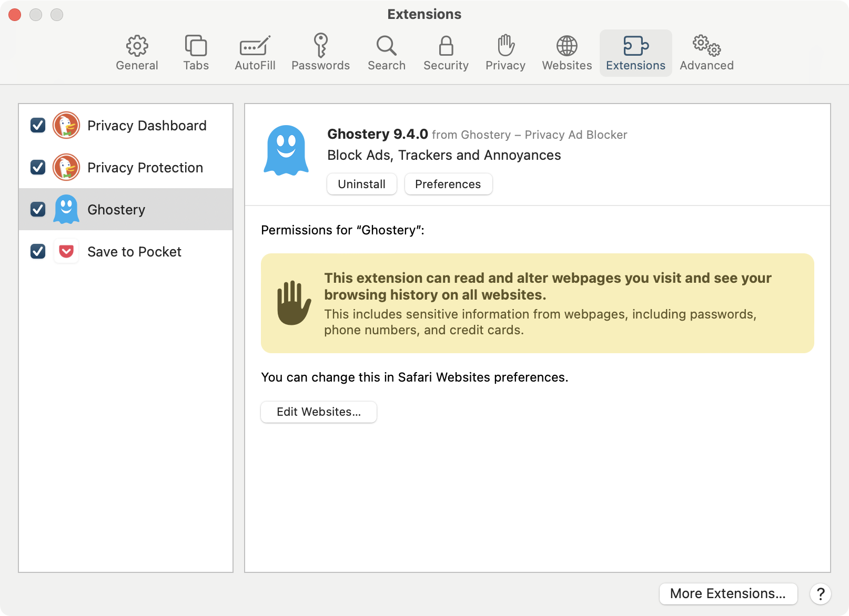The height and width of the screenshot is (616, 849).
Task: Click the yellow permission warning heading
Action: [548, 286]
